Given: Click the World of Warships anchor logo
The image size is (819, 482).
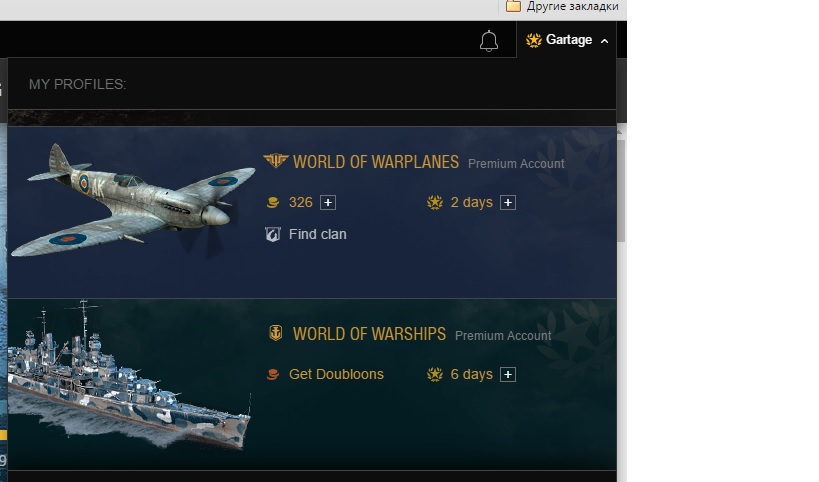Looking at the screenshot, I should [x=276, y=333].
